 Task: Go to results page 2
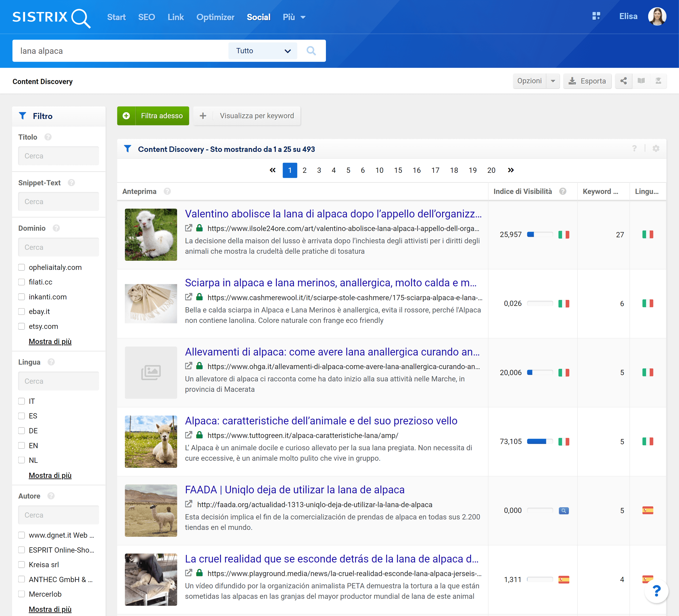[x=305, y=170]
